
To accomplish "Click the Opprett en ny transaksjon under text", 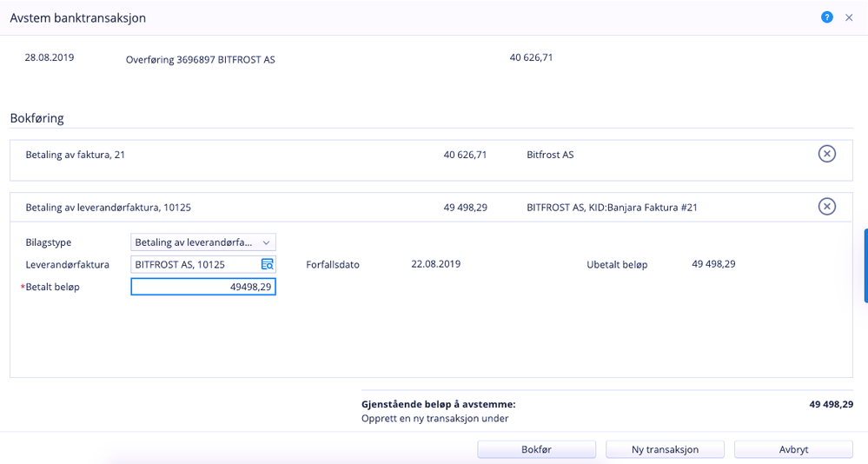I will coord(434,419).
